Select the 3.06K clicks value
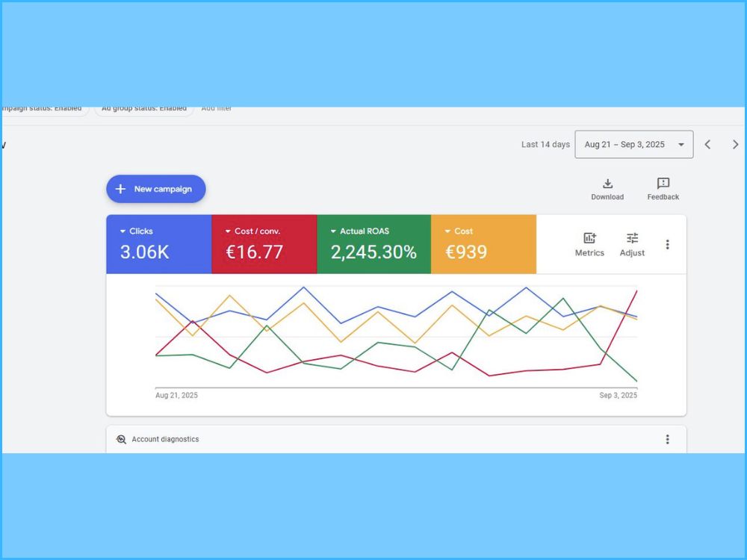Viewport: 747px width, 560px height. click(144, 252)
